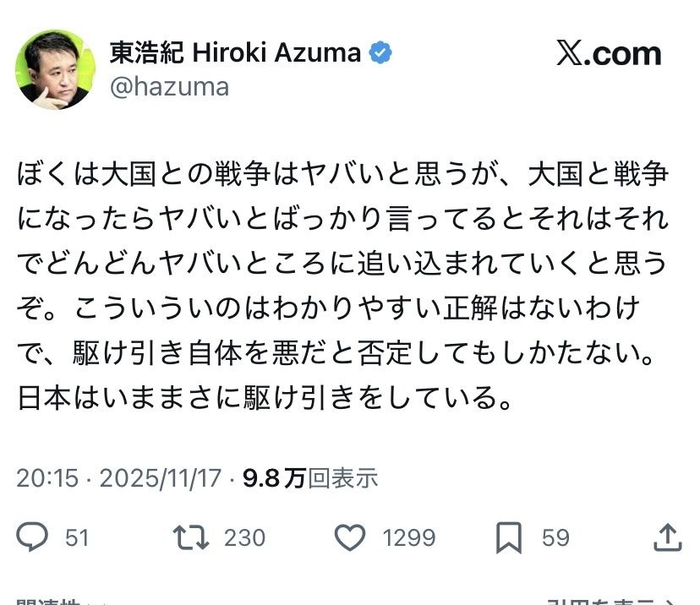
Task: Repost this post using the arrows icon
Action: [x=189, y=537]
